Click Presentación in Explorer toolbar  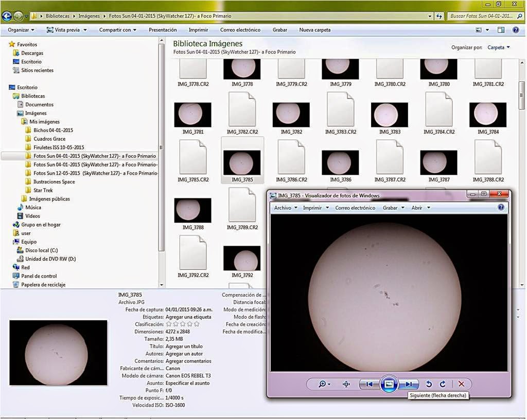point(163,30)
